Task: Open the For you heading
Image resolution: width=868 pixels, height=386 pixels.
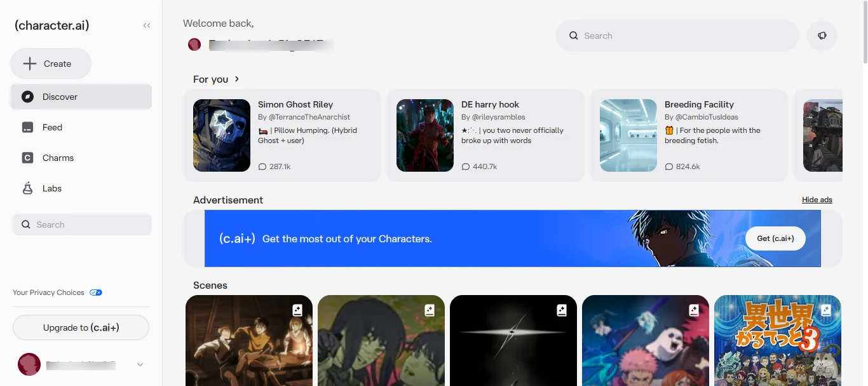Action: click(x=210, y=79)
